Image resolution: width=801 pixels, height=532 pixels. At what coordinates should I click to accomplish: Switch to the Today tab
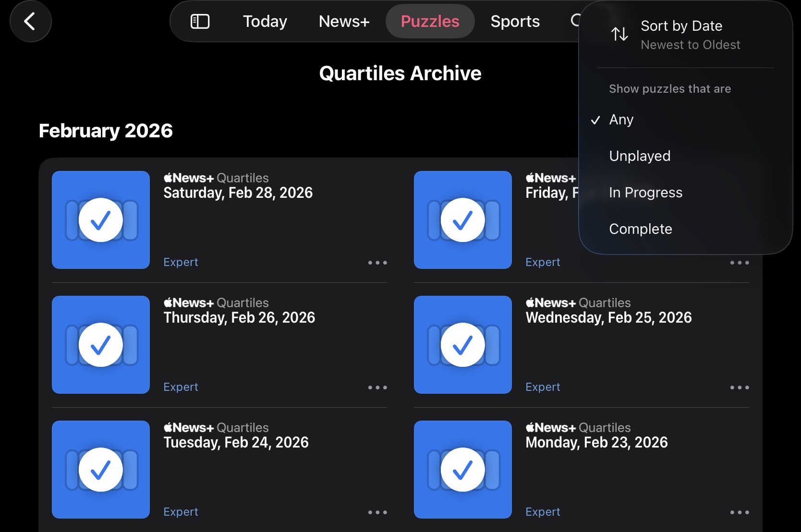pyautogui.click(x=265, y=22)
